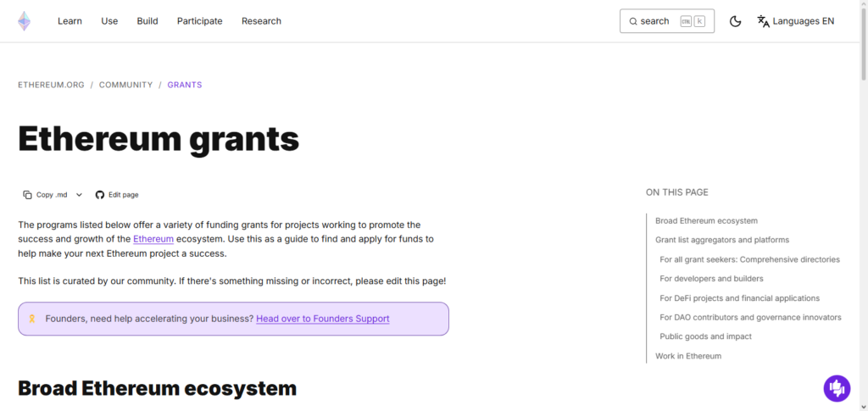Open the Edit page link text

point(124,195)
